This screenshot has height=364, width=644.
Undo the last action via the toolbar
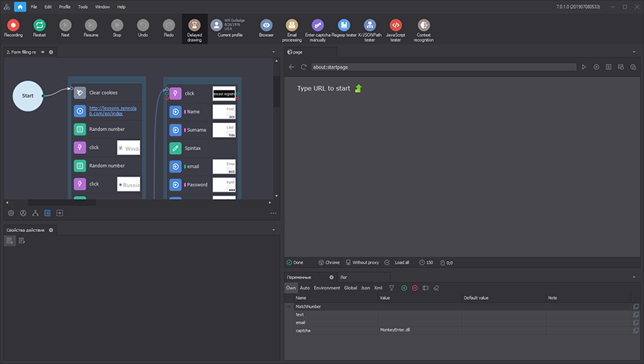coord(143,28)
